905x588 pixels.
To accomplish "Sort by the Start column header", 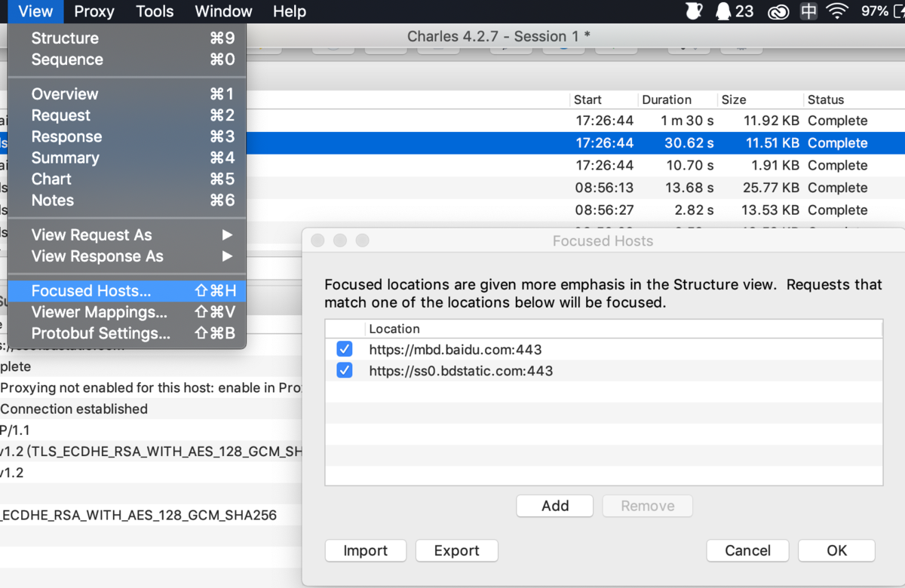I will (603, 100).
